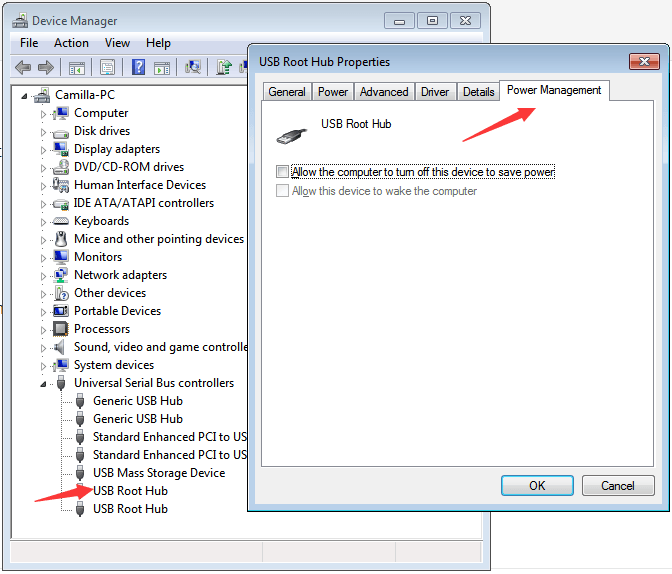Click the Portable Devices category icon
This screenshot has height=574, width=672.
tap(60, 311)
